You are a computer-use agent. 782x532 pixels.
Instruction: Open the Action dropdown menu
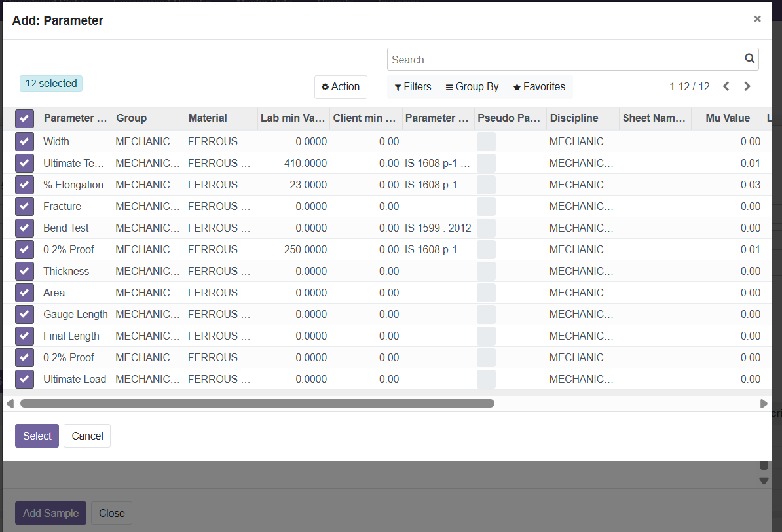(x=341, y=87)
